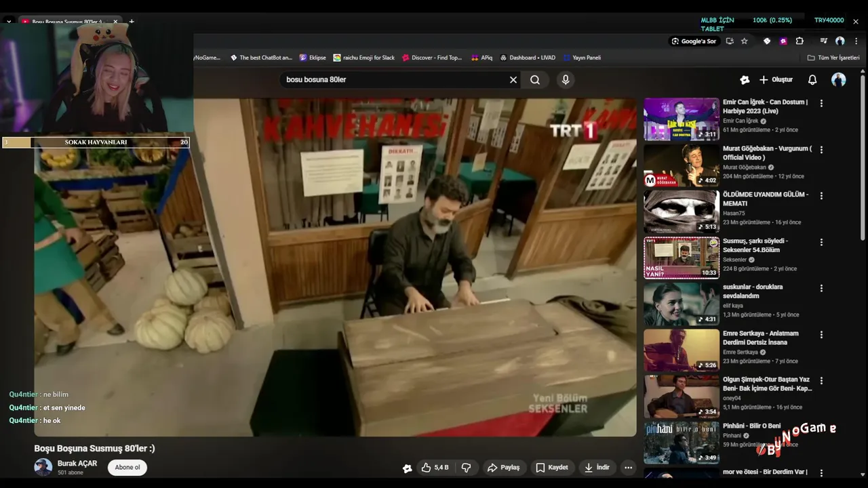
Task: Open more actions menu below video
Action: point(628,468)
